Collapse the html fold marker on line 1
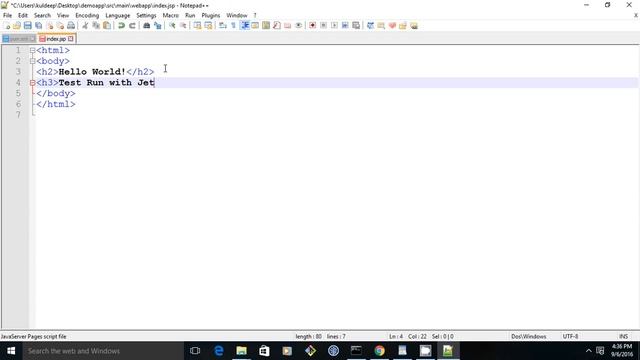This screenshot has width=640, height=360. click(32, 51)
